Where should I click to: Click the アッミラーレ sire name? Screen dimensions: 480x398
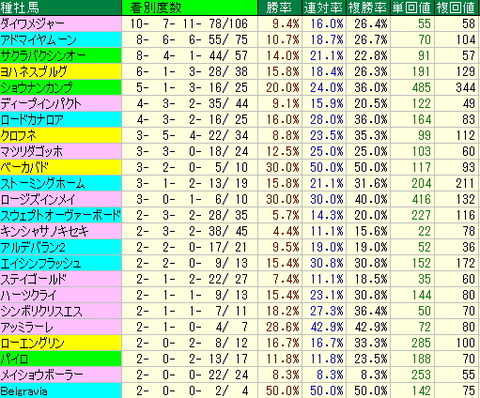coord(27,328)
